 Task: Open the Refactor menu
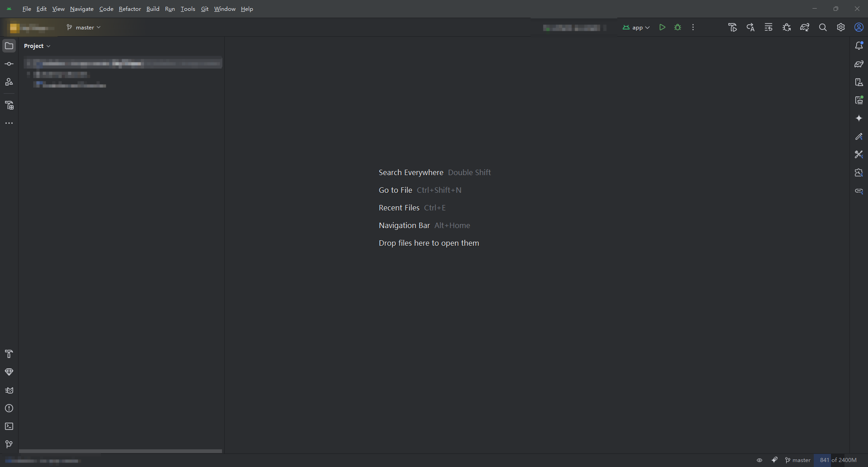[x=130, y=9]
